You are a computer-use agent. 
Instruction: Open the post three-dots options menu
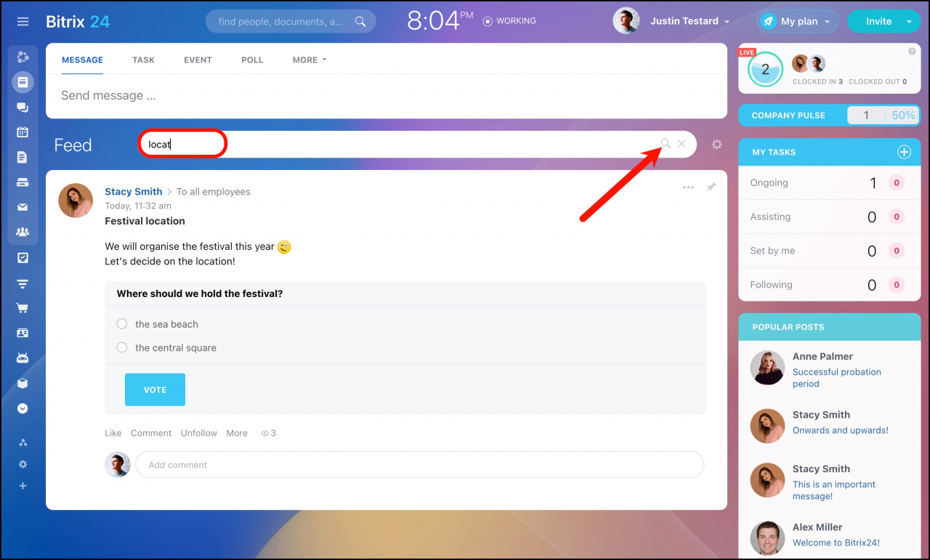pos(688,187)
